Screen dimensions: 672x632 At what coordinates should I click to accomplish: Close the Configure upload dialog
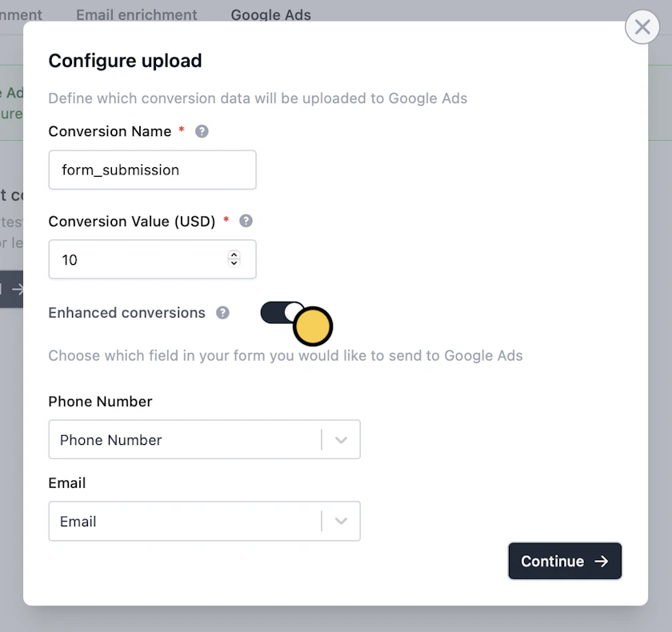tap(642, 26)
